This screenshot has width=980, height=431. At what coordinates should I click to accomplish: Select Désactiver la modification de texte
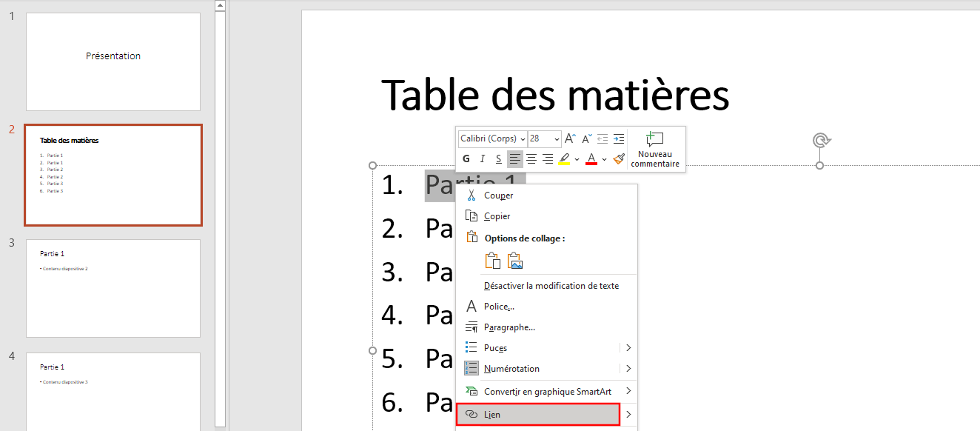(x=546, y=286)
